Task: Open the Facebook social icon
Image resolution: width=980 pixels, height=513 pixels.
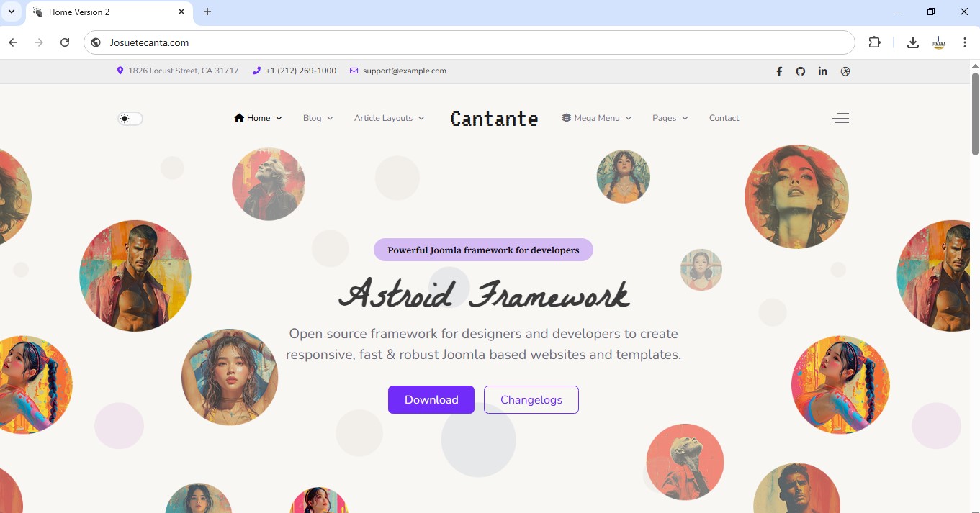Action: [779, 71]
